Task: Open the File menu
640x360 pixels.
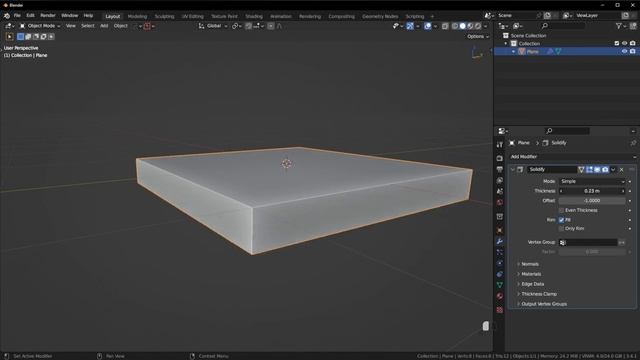Action: [x=17, y=16]
